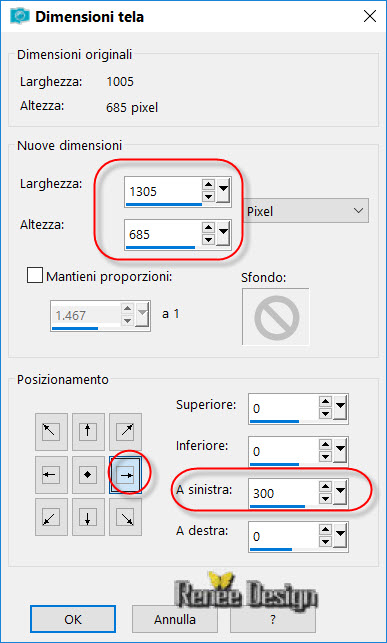Viewport: 387px width, 643px height.
Task: Select the right-center placement arrow
Action: [125, 475]
